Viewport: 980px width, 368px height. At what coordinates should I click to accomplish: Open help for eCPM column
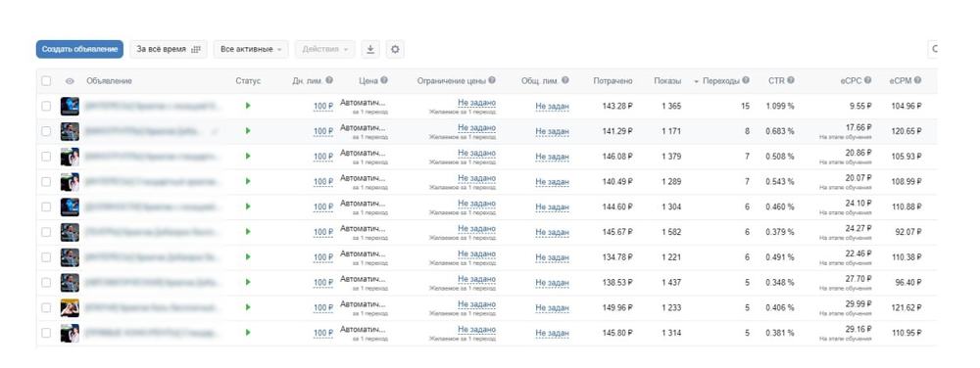pos(917,80)
